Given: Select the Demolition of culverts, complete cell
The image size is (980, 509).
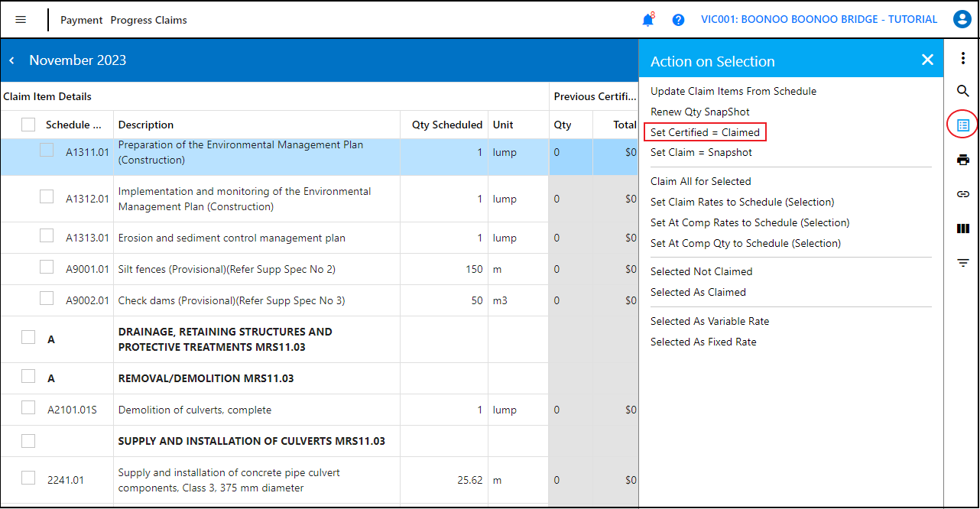Looking at the screenshot, I should 257,410.
